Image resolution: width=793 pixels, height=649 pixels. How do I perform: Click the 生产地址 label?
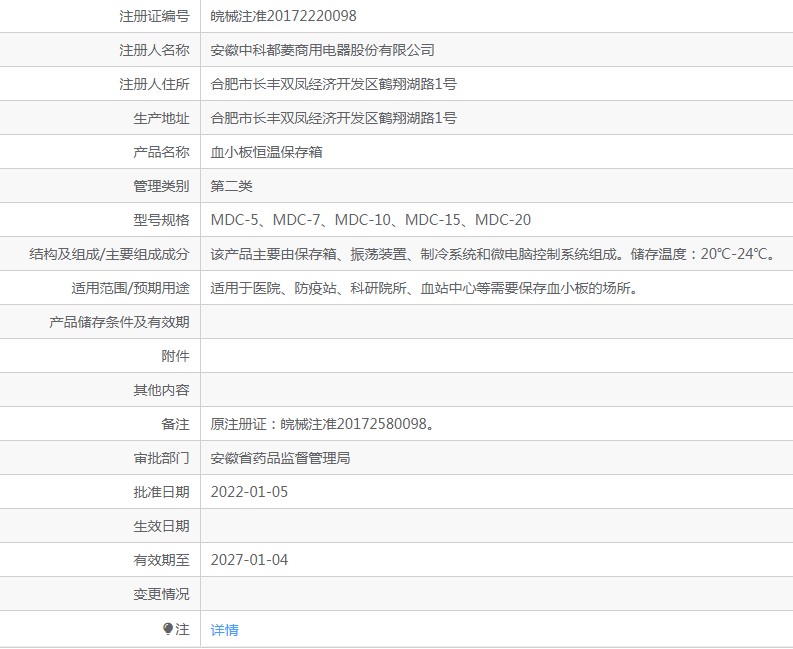click(161, 118)
